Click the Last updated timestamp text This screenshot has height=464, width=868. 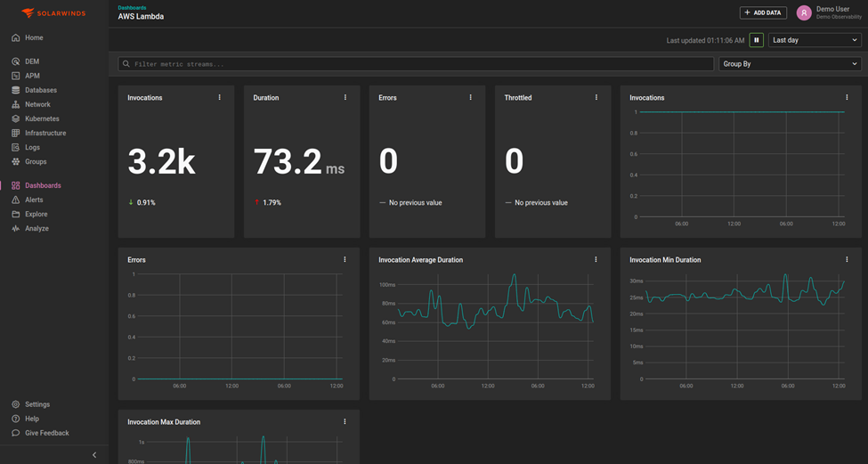click(x=705, y=40)
